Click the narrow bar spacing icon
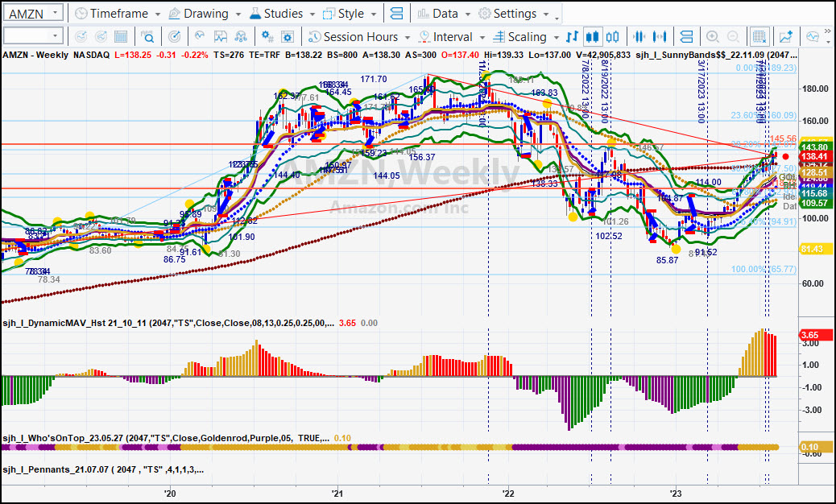Viewport: 836px width, 504px height. click(639, 37)
